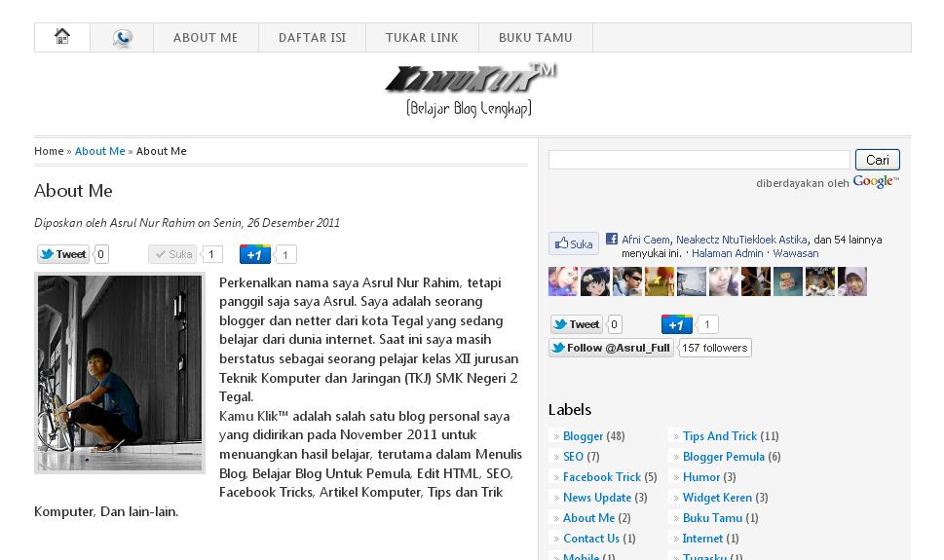Click the Facebook logo icon beside Afni Caem
This screenshot has height=560, width=944.
click(612, 239)
